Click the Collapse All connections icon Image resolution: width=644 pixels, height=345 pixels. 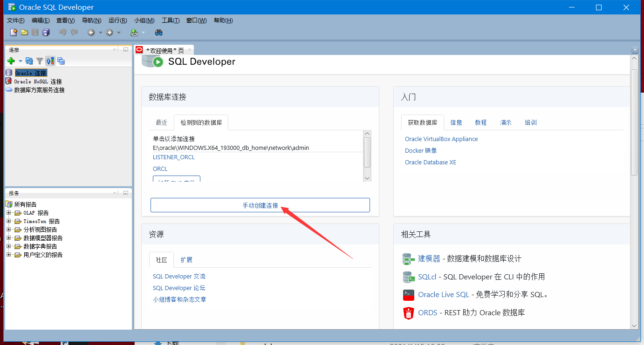click(x=61, y=61)
